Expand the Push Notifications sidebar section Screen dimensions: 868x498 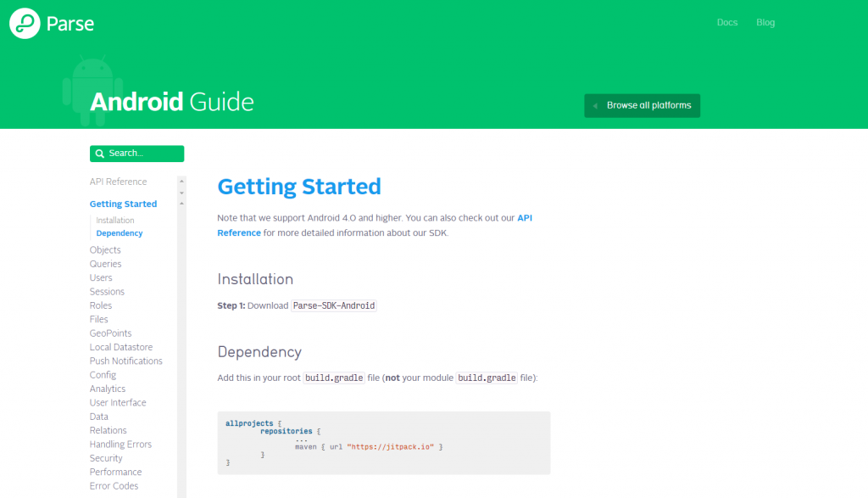coord(125,361)
